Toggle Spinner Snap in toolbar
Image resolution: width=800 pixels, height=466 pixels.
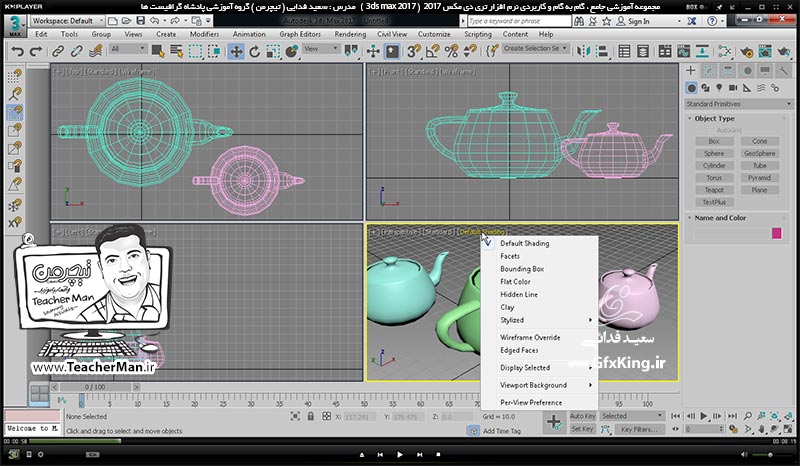[x=470, y=52]
